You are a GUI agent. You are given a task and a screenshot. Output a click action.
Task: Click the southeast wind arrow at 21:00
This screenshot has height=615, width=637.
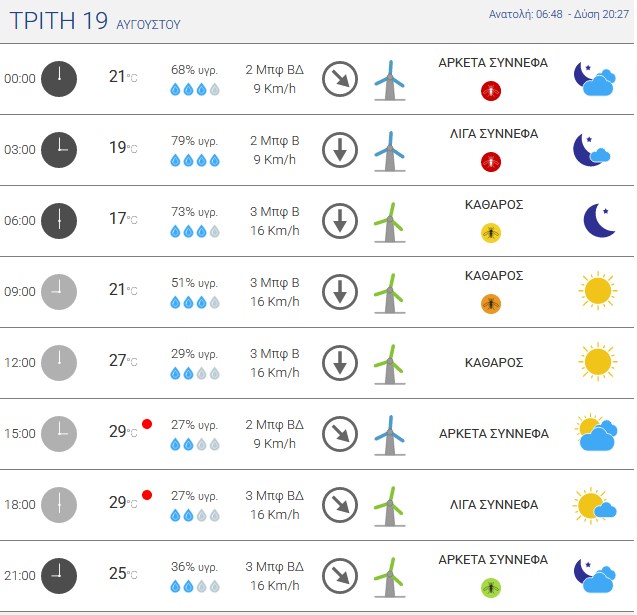point(340,576)
